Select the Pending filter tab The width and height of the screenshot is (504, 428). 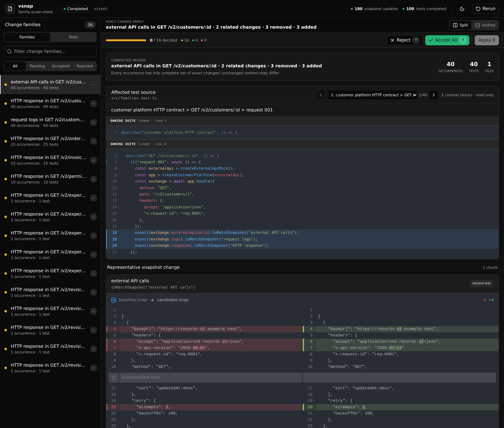[37, 66]
